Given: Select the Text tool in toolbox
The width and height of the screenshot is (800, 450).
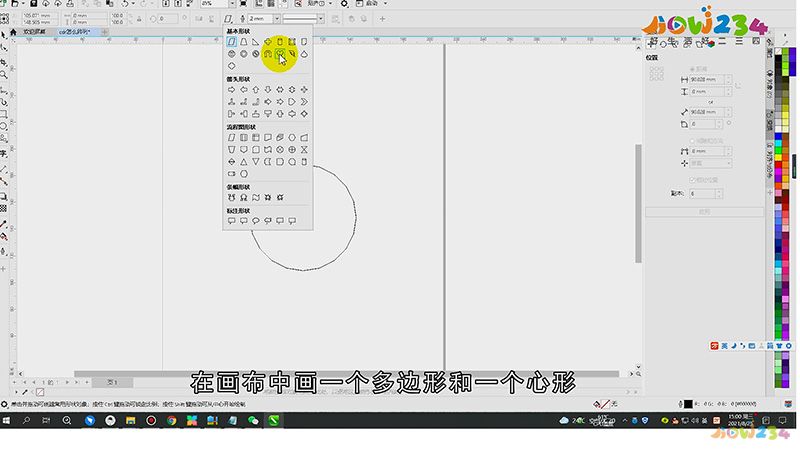Looking at the screenshot, I should [4, 153].
